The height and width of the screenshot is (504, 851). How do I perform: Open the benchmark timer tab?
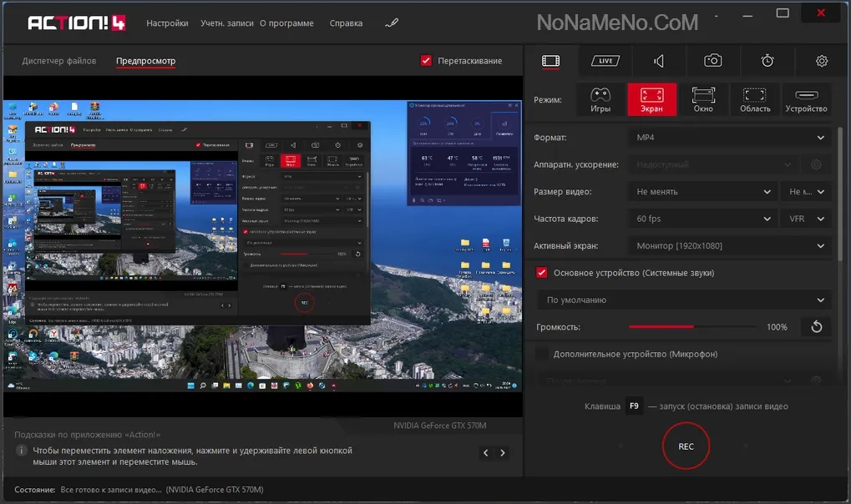pos(767,61)
